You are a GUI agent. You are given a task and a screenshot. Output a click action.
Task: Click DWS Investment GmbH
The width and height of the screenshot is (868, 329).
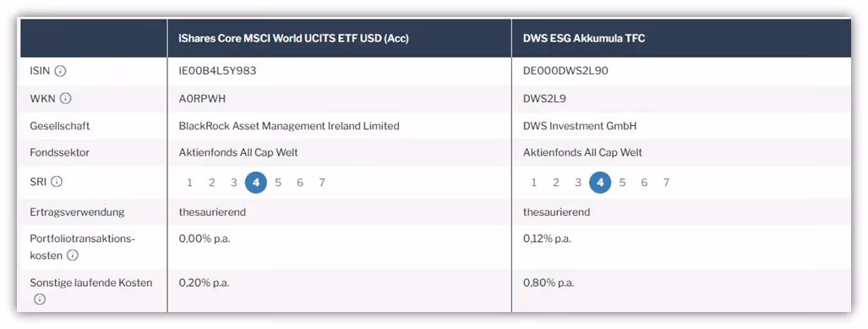pos(580,126)
